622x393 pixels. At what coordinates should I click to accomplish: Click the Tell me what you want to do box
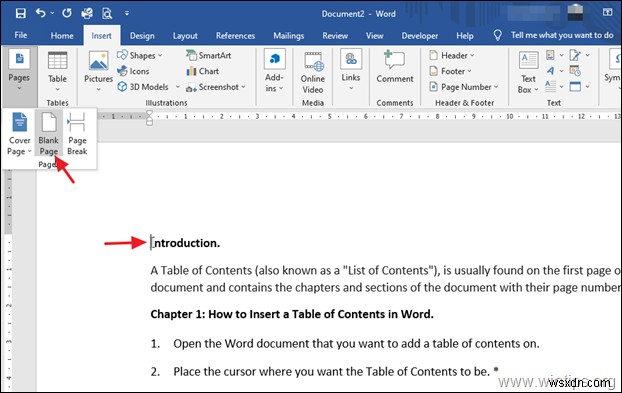562,35
